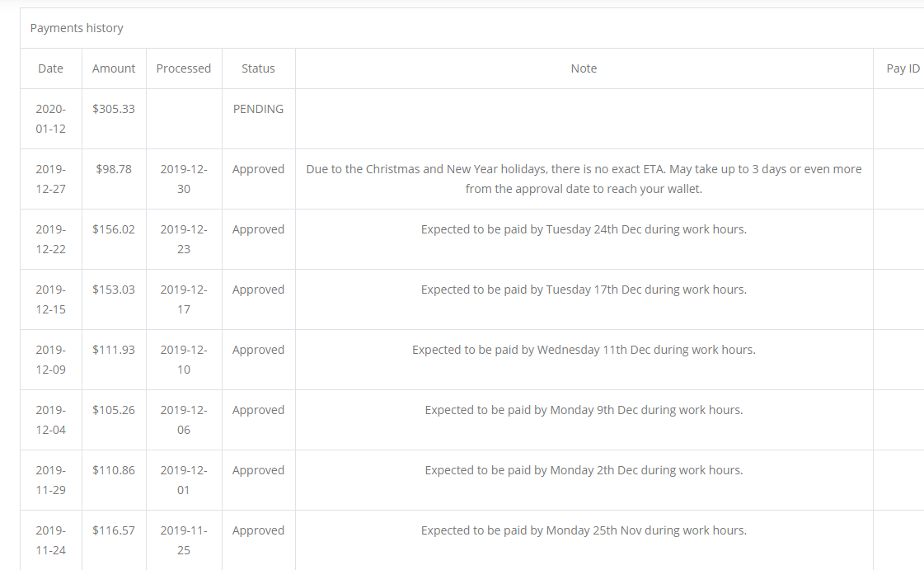Open the $105.26 payment amount

(x=114, y=410)
